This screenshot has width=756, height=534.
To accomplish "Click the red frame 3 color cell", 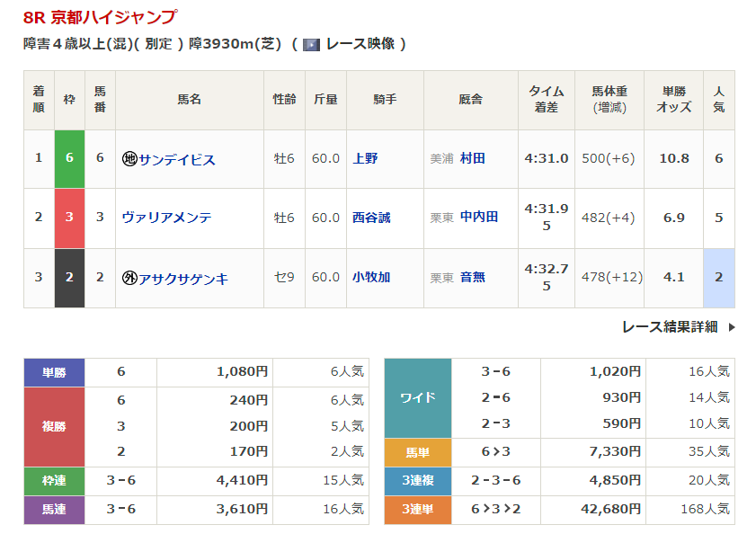I will point(70,218).
